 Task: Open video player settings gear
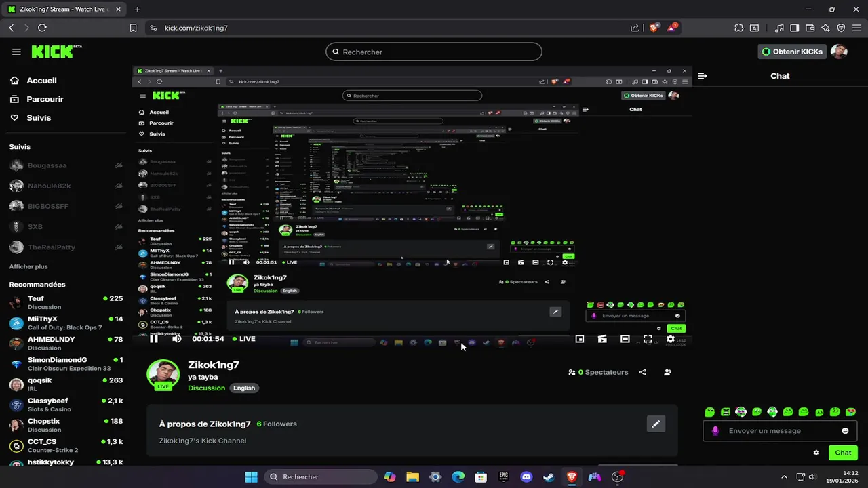pos(671,339)
